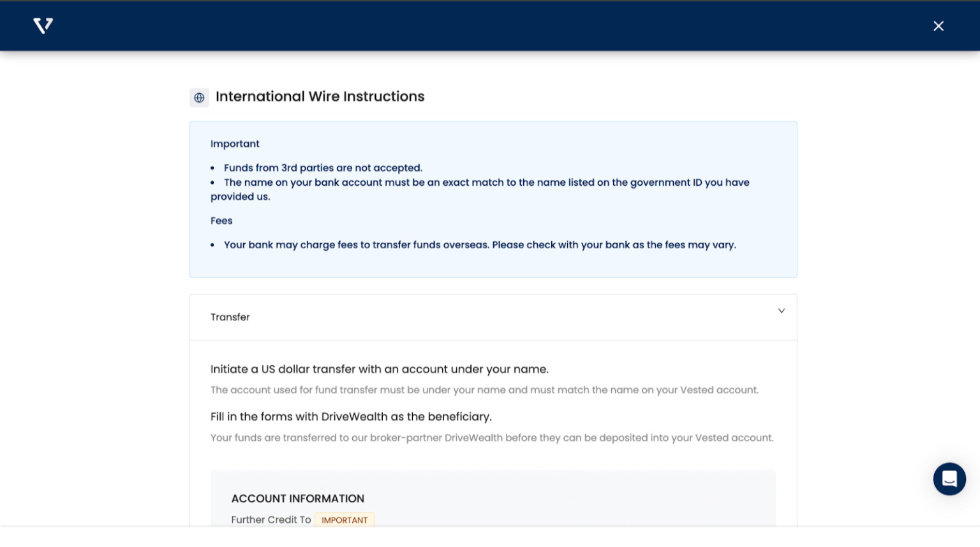Click the International Wire Instructions heading
980x547 pixels.
(x=320, y=96)
